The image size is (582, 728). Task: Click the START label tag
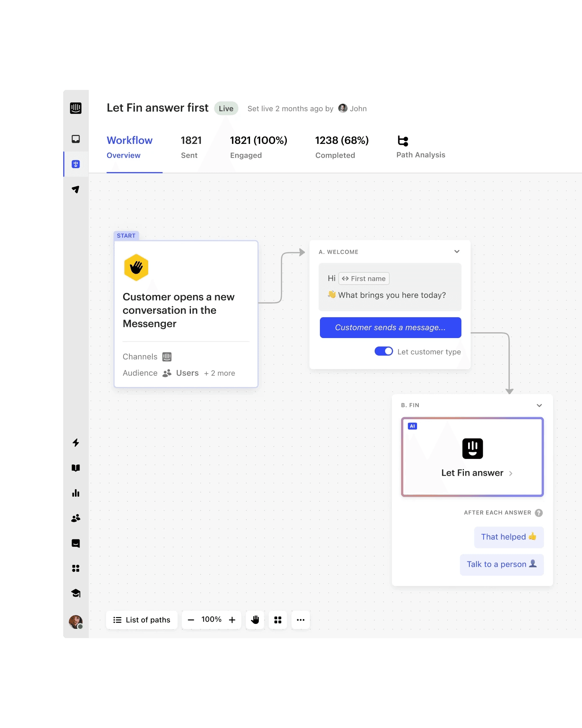(x=126, y=236)
